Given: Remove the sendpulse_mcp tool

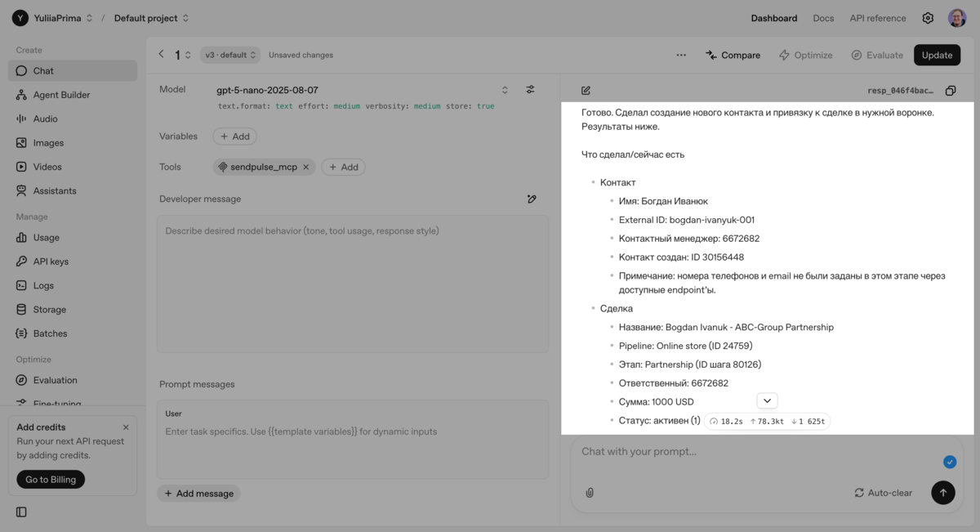Looking at the screenshot, I should (x=306, y=167).
